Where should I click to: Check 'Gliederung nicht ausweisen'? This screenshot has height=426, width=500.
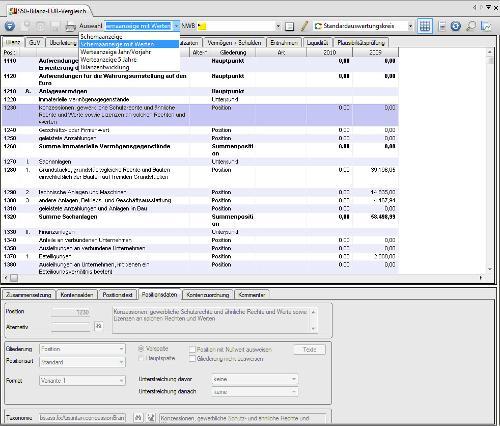(x=192, y=359)
